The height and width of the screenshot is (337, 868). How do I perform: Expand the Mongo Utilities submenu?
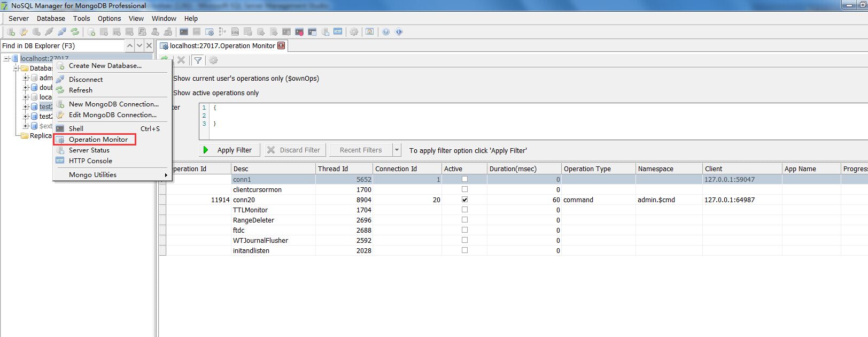pos(112,175)
